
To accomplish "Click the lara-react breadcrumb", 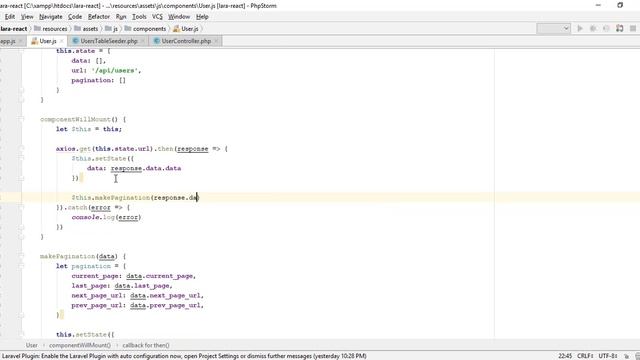I will coord(13,29).
